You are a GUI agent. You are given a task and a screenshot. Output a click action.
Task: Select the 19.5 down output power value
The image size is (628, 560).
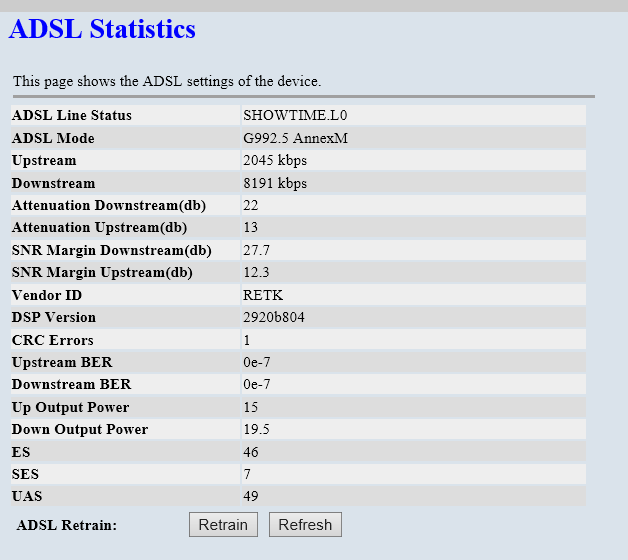[256, 430]
